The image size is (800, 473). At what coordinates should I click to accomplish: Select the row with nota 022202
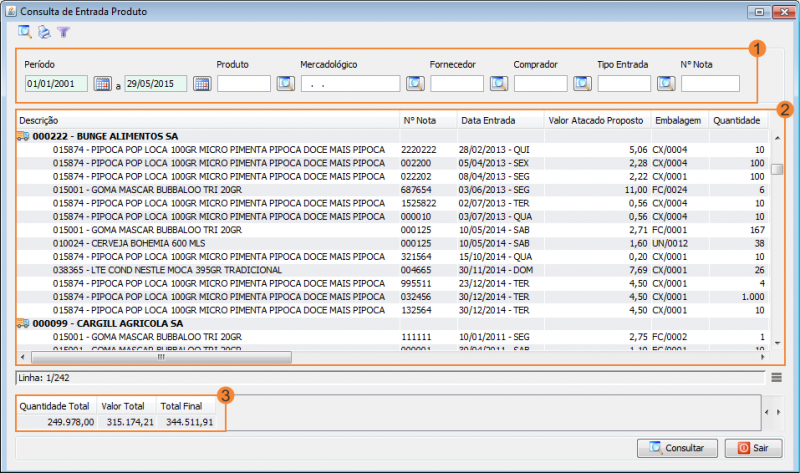[392, 177]
